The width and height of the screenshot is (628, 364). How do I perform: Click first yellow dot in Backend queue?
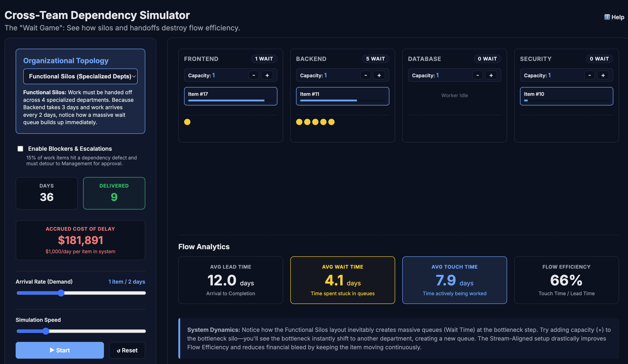(299, 122)
